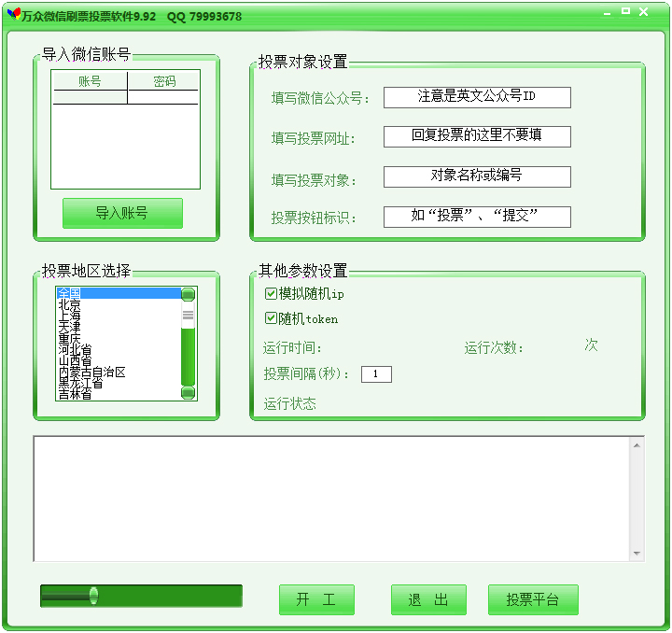Viewport: 672px width, 633px height.
Task: Select 上海 in the region list
Action: point(119,316)
